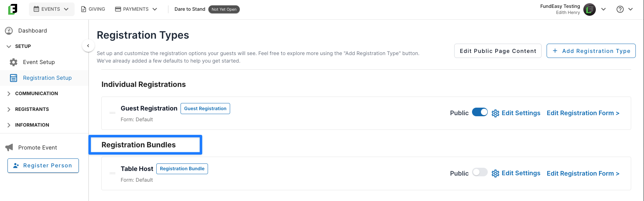Viewport: 644px width, 201px height.
Task: Click Table Host settings gear icon
Action: (495, 173)
